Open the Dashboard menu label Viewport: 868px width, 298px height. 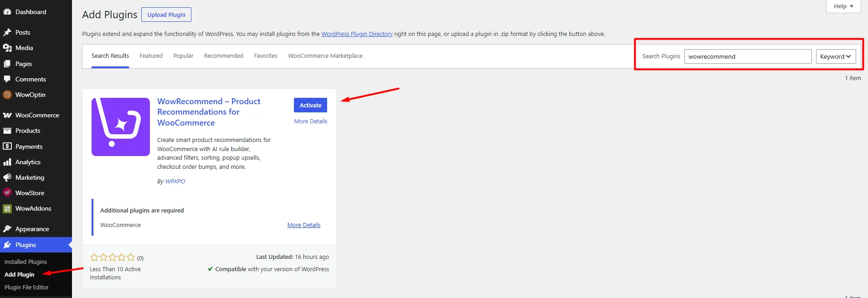[31, 12]
